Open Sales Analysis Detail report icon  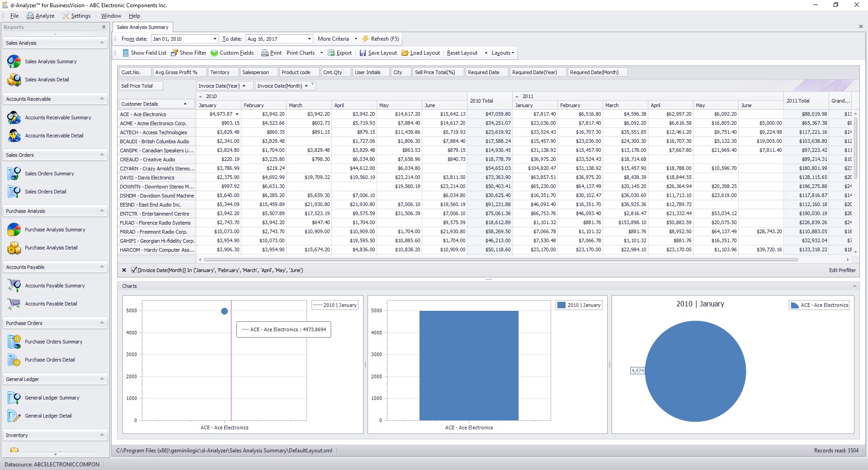tap(14, 80)
